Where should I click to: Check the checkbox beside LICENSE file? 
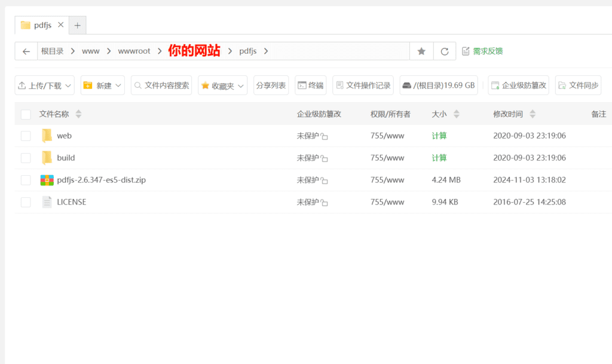25,202
